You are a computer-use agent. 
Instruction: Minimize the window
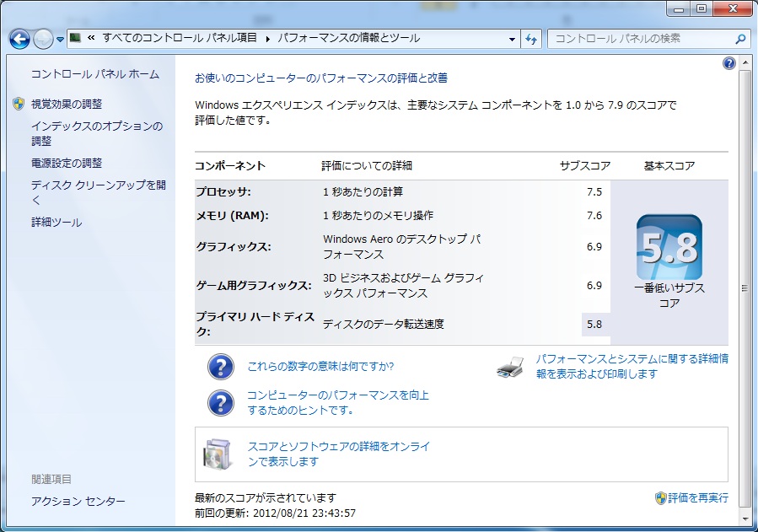tap(680, 8)
